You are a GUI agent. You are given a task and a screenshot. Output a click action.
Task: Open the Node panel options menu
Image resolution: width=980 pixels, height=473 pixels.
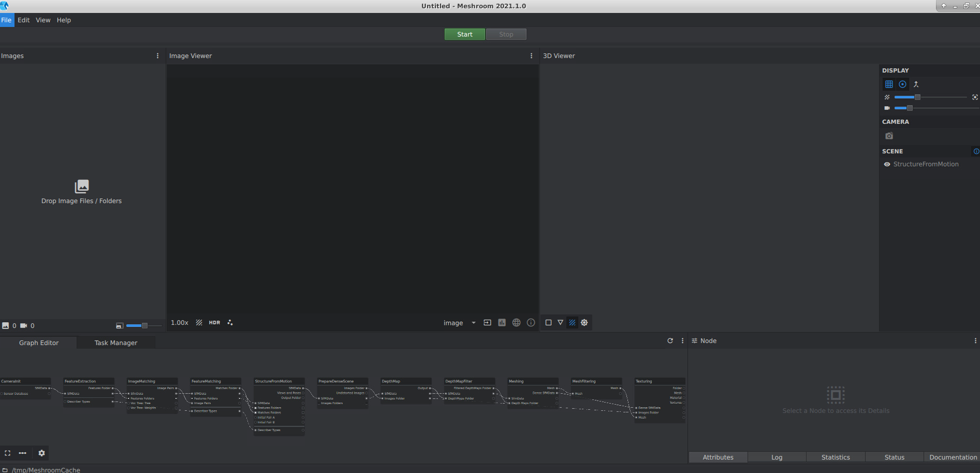(975, 341)
